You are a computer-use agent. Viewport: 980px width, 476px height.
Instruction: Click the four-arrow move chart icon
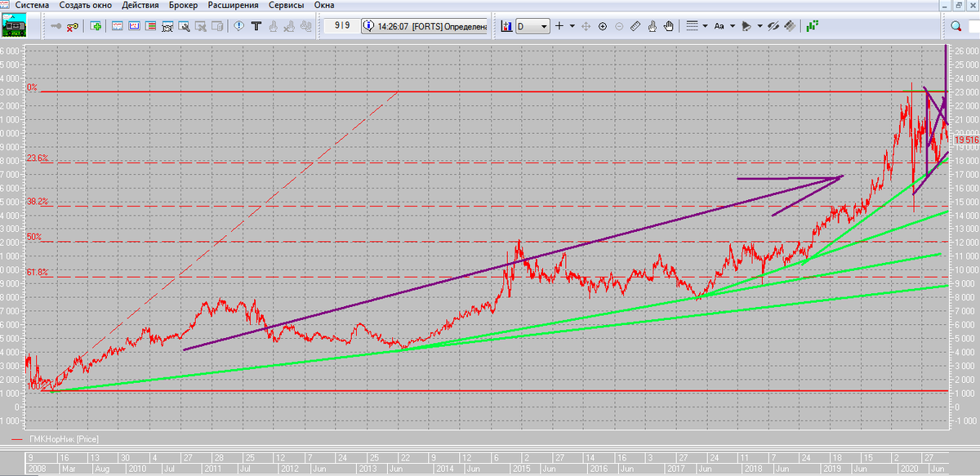pos(586,26)
